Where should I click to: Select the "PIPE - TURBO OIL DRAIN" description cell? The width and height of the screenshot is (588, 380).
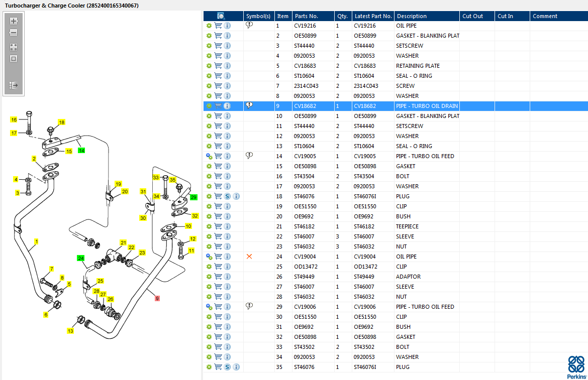coord(427,106)
